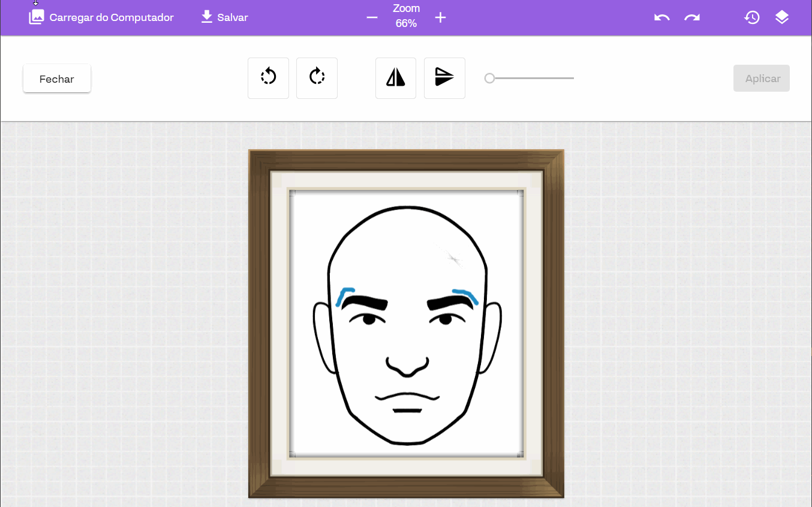Click the Zoom 66% indicator
Image resolution: width=812 pixels, height=507 pixels.
coord(406,16)
